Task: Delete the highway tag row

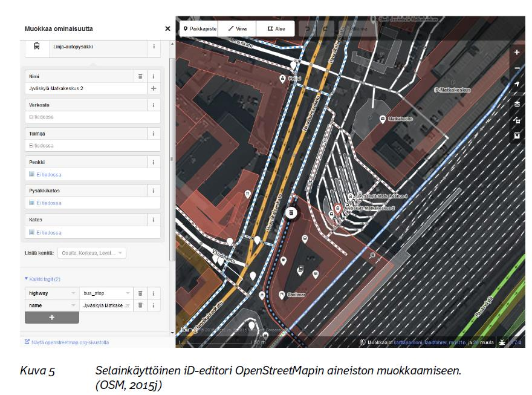Action: [140, 293]
